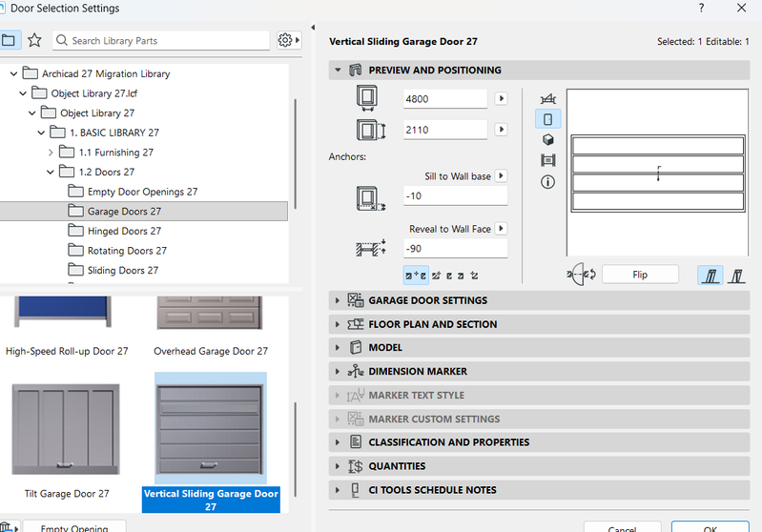Viewport: 762px width, 532px height.
Task: Click the sill anchor icon
Action: tap(371, 198)
